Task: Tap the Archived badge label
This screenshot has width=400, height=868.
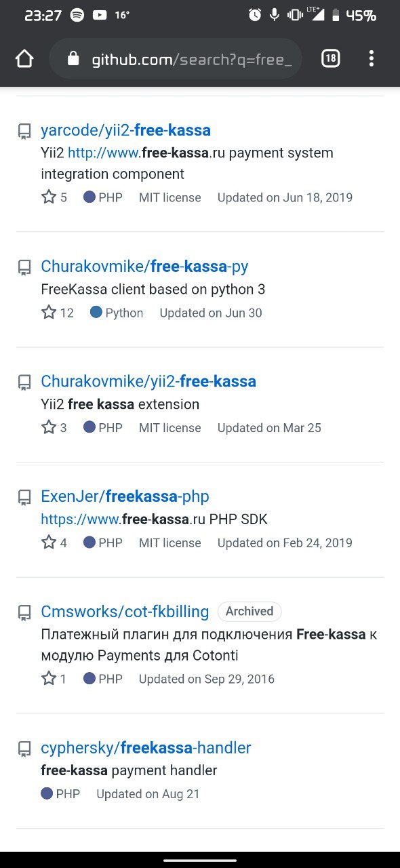Action: pos(249,612)
